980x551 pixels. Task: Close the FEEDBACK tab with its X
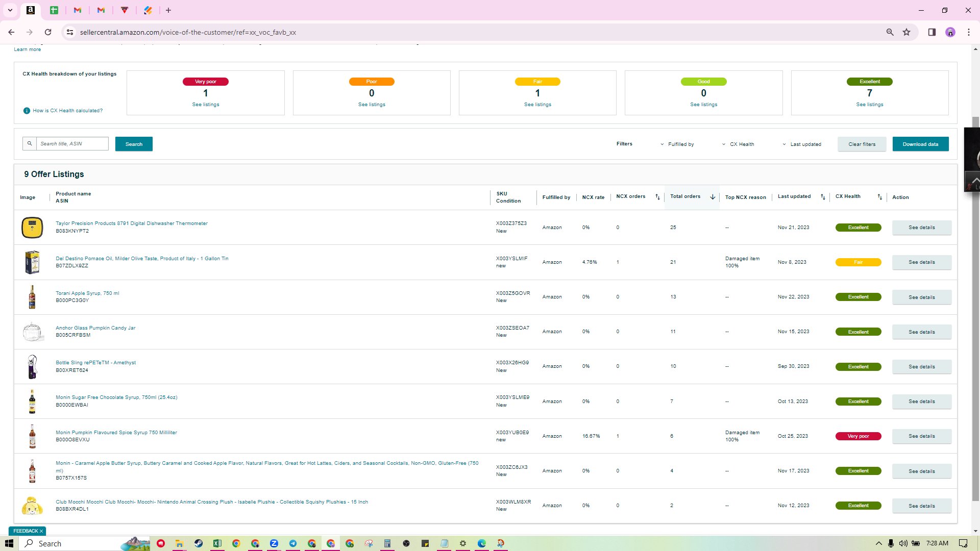click(41, 531)
